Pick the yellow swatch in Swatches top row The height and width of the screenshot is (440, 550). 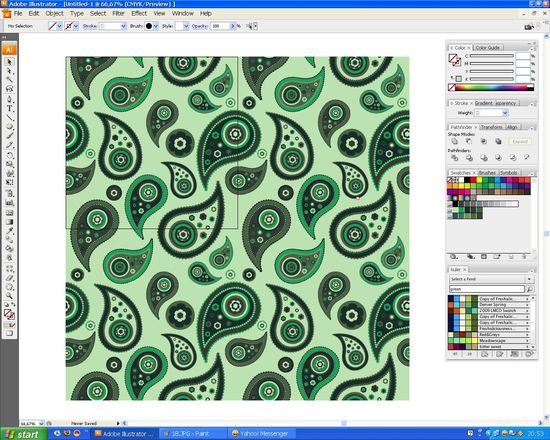[479, 180]
